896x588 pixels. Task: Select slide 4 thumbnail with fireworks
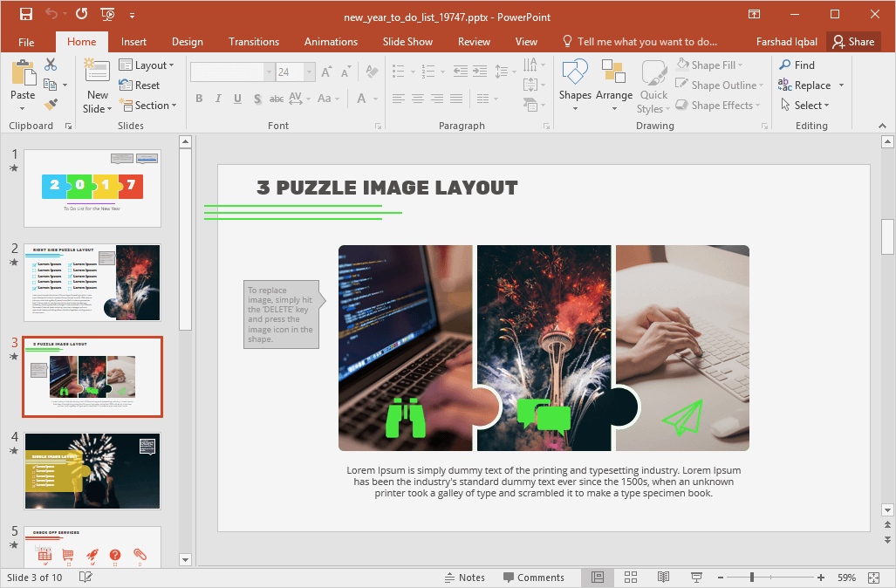click(92, 471)
